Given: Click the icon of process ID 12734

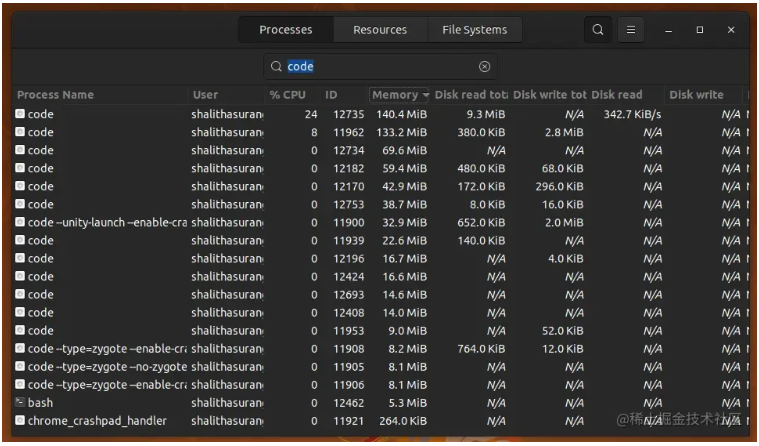Looking at the screenshot, I should click(20, 150).
